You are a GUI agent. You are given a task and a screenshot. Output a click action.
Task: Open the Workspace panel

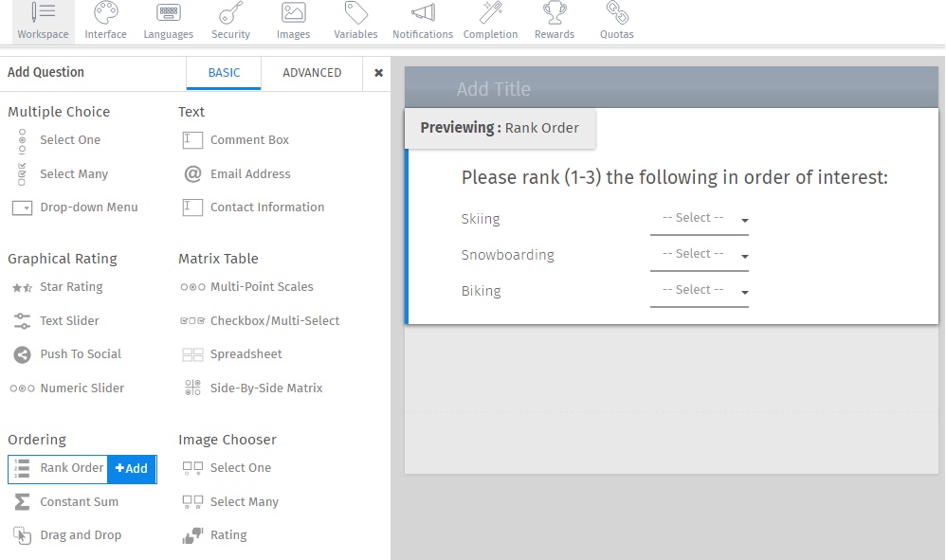pyautogui.click(x=42, y=20)
